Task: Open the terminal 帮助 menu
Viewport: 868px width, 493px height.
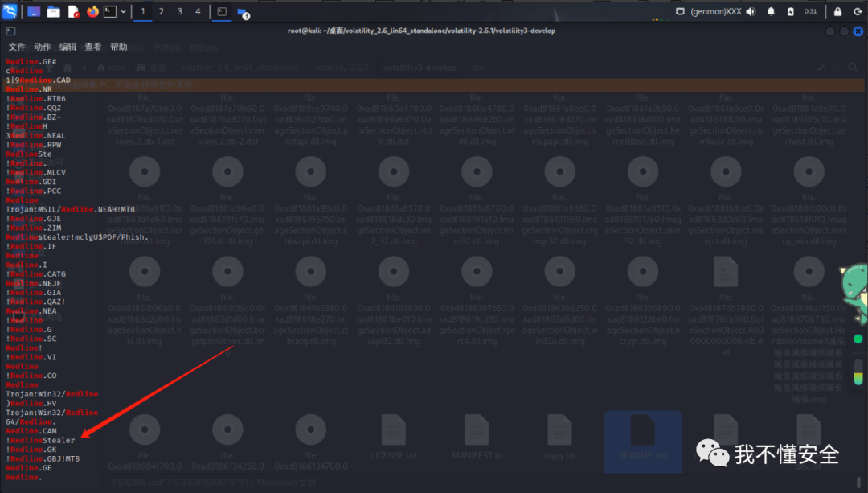Action: tap(118, 47)
